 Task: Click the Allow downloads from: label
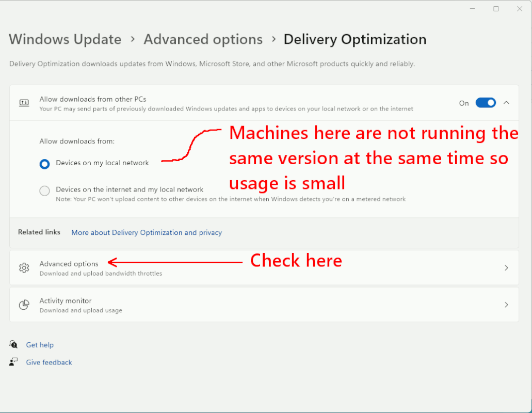tap(77, 141)
